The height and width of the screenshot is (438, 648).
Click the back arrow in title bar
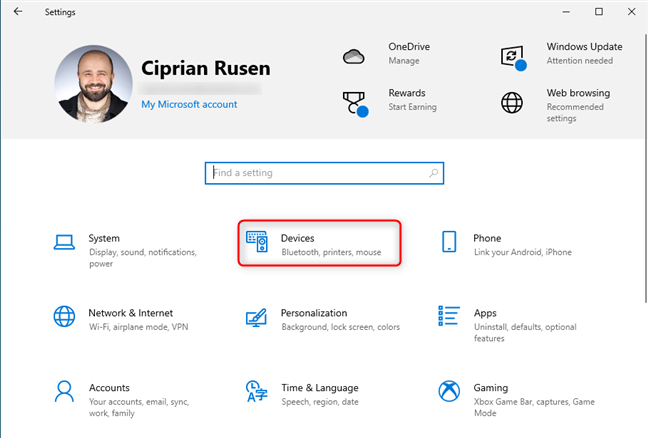tap(18, 12)
